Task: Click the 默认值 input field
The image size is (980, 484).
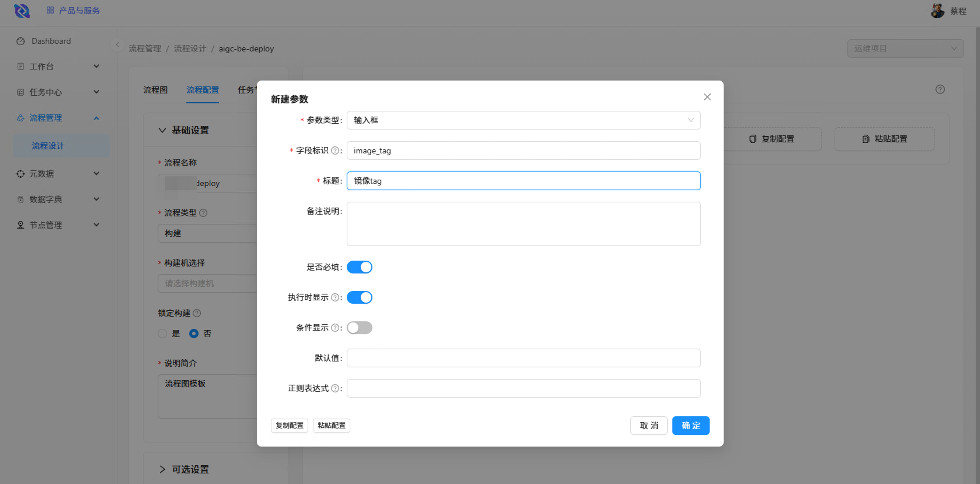Action: (x=524, y=358)
